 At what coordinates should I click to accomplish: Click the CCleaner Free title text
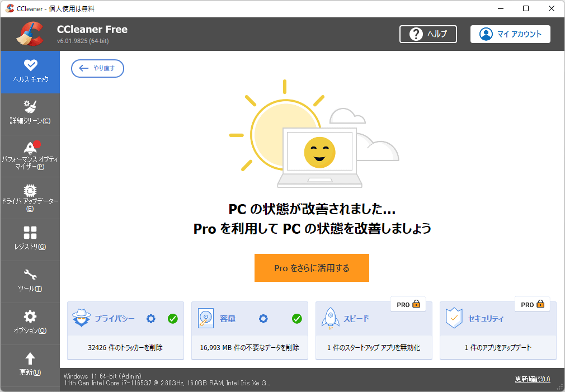pos(92,30)
